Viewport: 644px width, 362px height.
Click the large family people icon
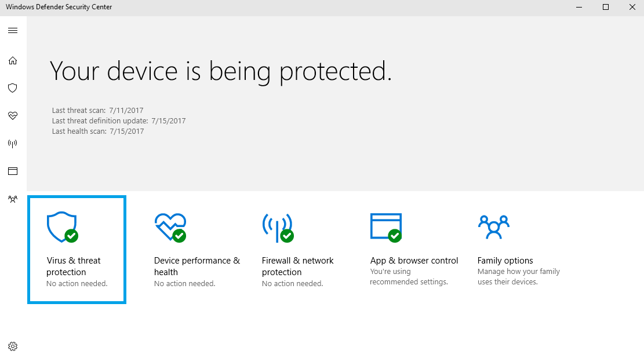494,227
